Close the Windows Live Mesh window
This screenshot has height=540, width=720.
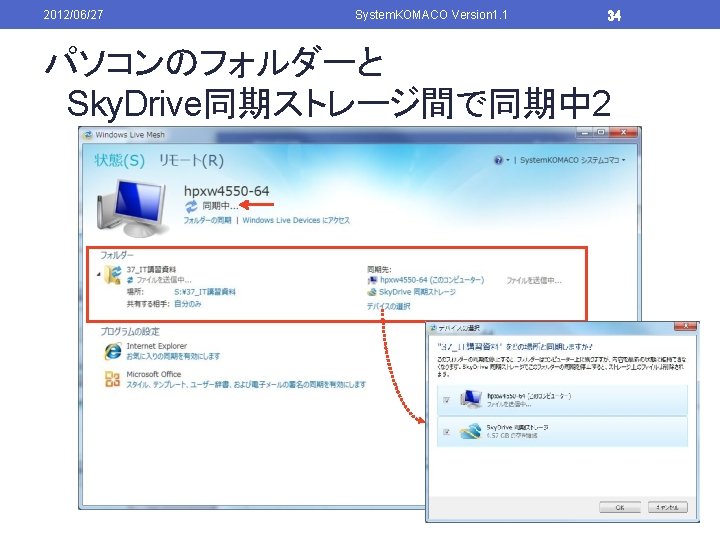(x=624, y=132)
